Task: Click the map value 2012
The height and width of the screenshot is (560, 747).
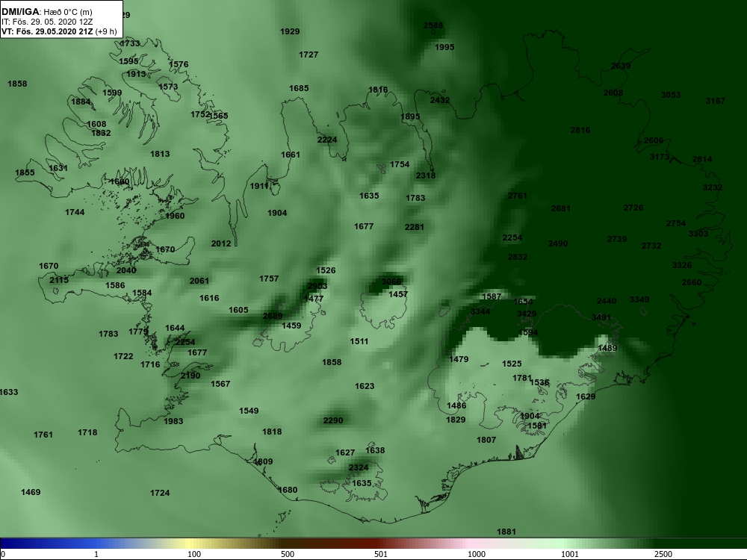Action: click(x=221, y=243)
